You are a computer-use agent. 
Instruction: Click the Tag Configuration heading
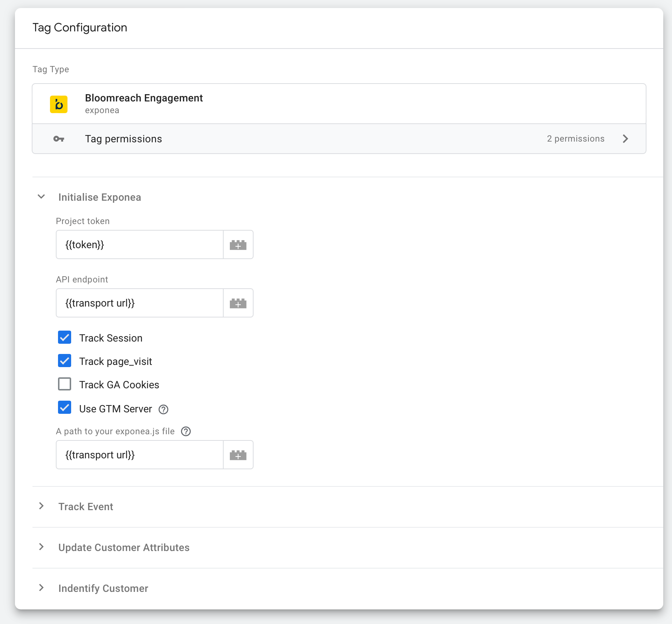coord(80,28)
